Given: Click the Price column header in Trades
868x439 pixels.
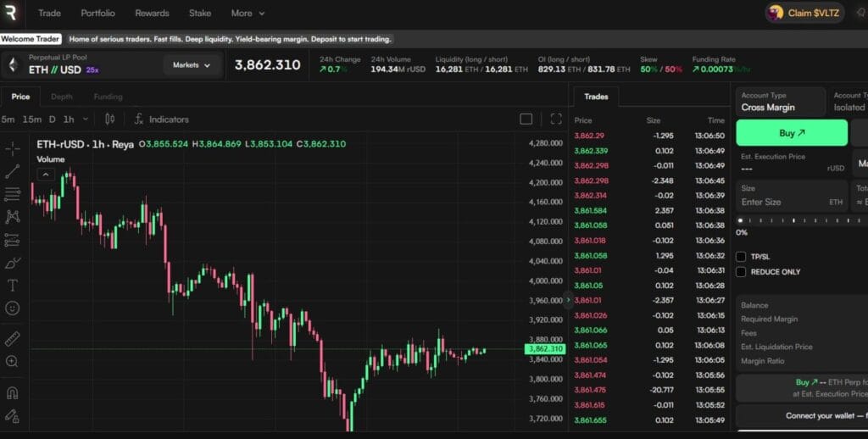Looking at the screenshot, I should click(583, 120).
